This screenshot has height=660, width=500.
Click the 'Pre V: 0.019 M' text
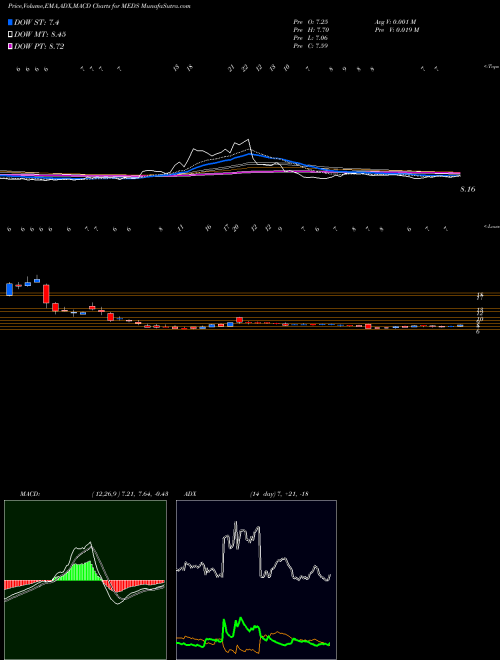tap(397, 29)
